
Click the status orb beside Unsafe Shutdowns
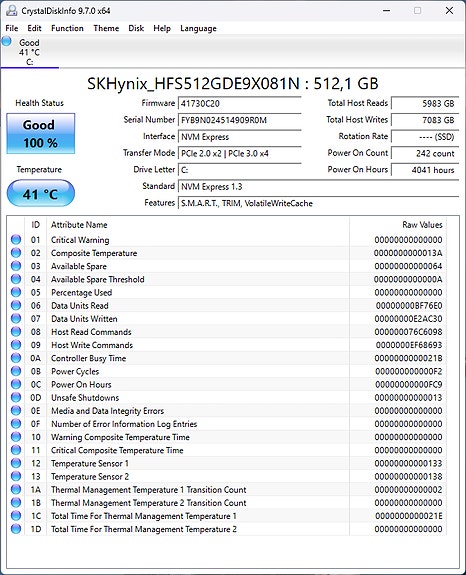(16, 398)
